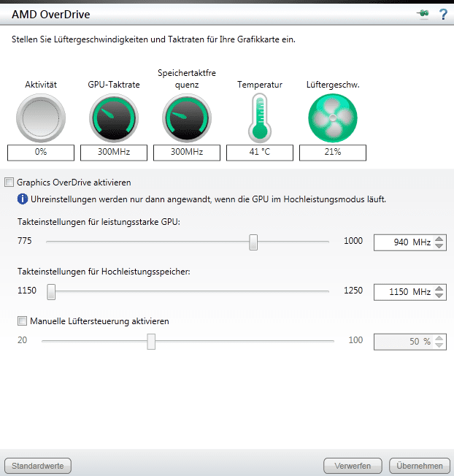Click the 300MHz value under Speichertaktfrequenz
This screenshot has width=454, height=476.
187,153
